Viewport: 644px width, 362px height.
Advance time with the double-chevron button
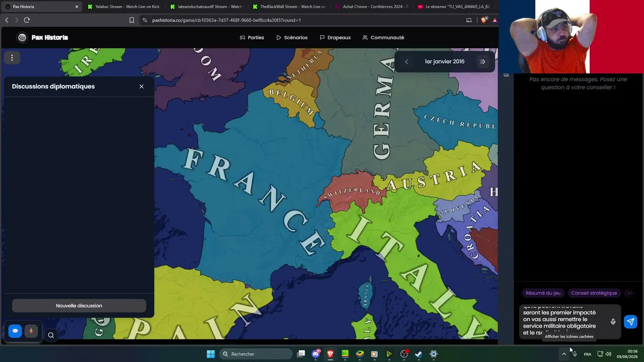coord(482,62)
